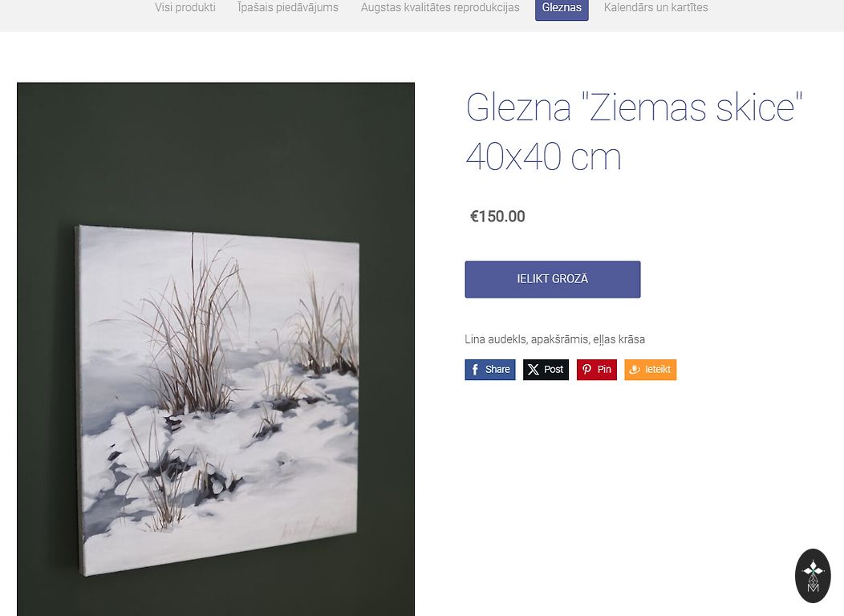Click the Share label to share on Facebook
The height and width of the screenshot is (616, 844).
(x=497, y=370)
